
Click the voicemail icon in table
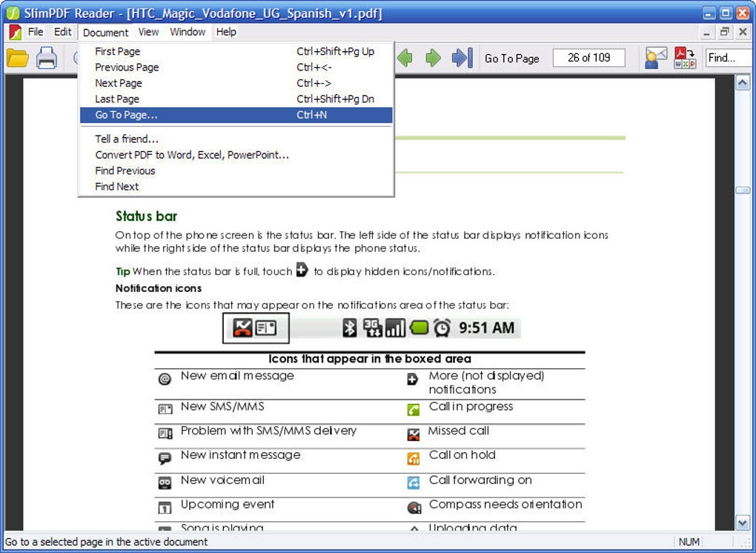pyautogui.click(x=165, y=483)
